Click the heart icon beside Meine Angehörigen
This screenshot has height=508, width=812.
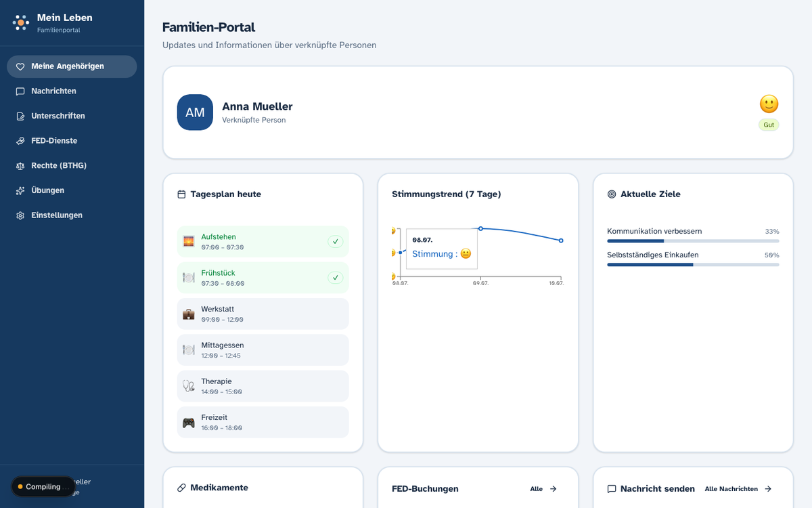(20, 66)
